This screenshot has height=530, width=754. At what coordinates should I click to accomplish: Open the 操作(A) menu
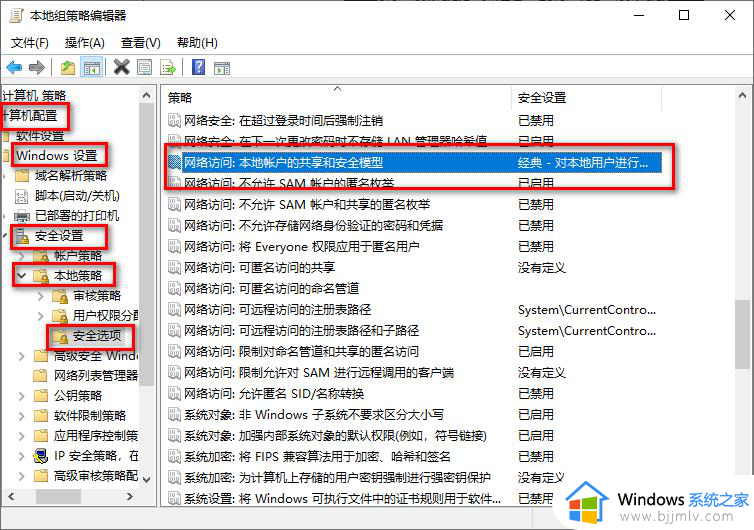[x=85, y=43]
